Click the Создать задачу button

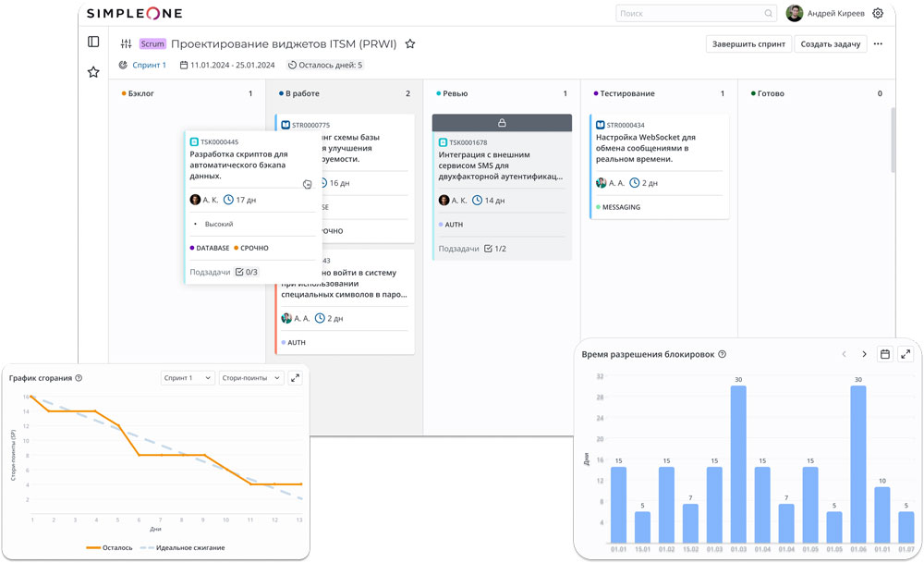point(831,43)
